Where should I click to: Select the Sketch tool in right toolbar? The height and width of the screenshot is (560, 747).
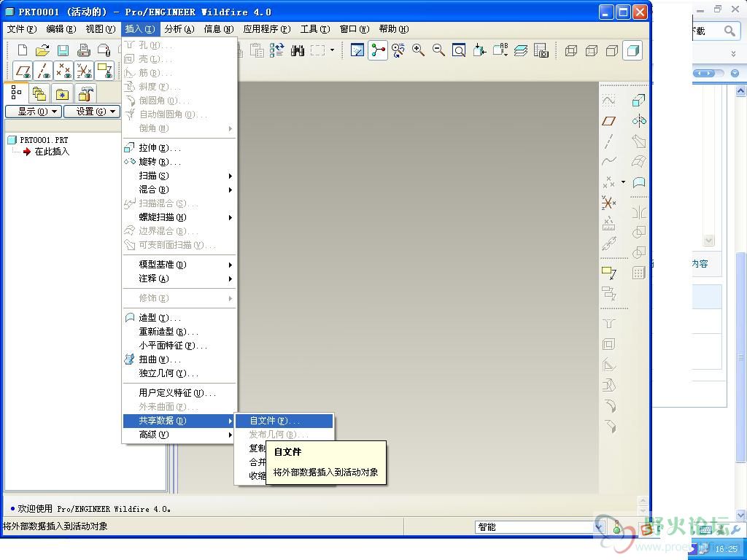point(609,101)
